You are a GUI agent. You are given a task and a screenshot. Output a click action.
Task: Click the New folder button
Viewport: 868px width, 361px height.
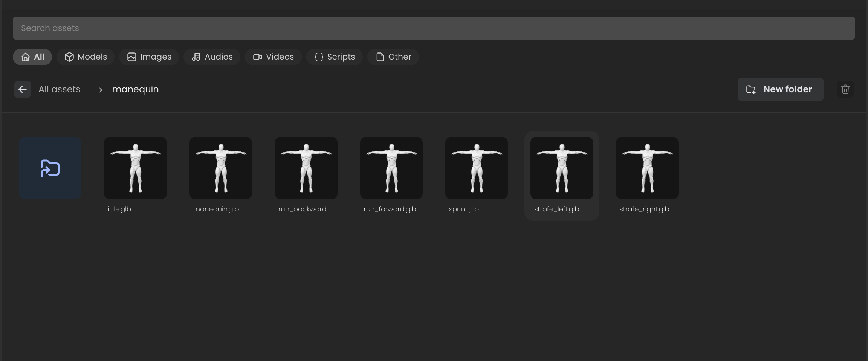click(780, 89)
